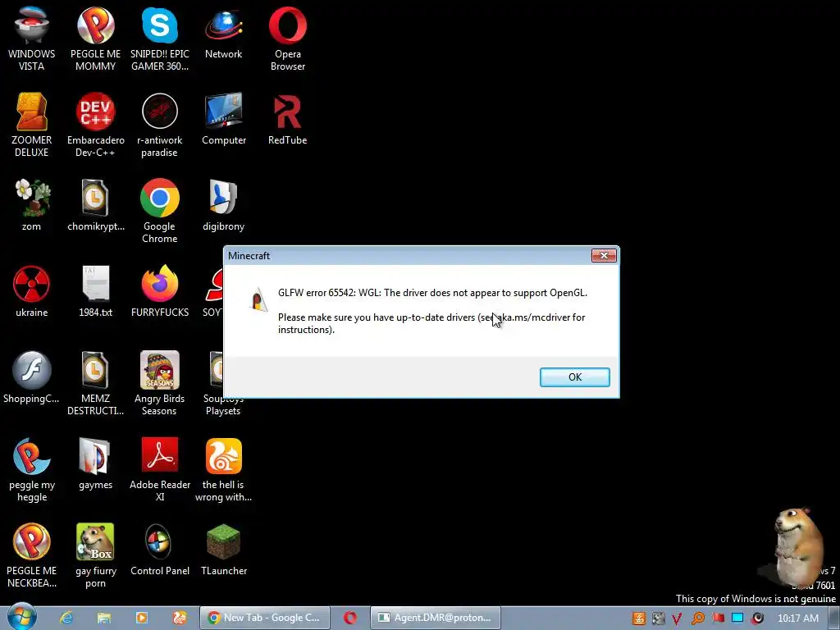Screen dimensions: 840x630
Task: Open the Windows Start menu orb
Action: pyautogui.click(x=22, y=617)
